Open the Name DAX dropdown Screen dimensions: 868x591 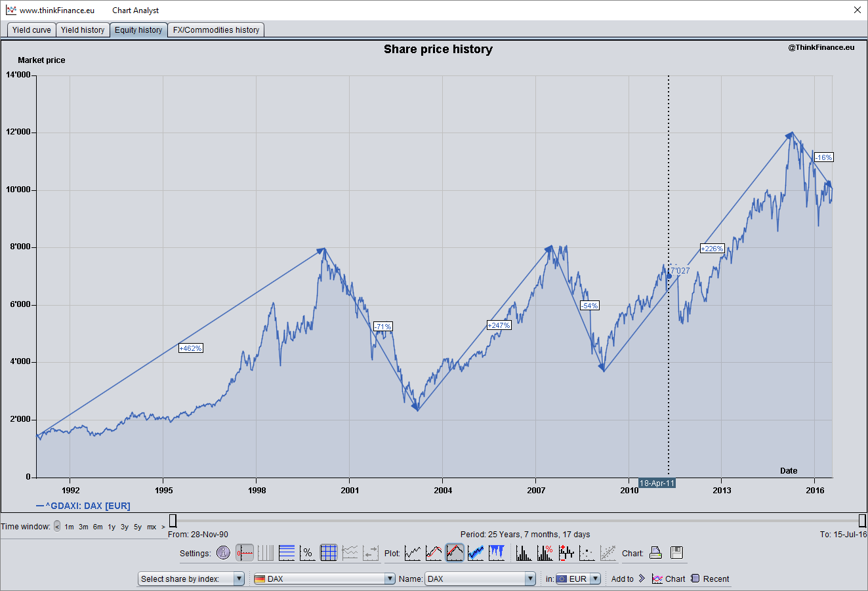pos(481,579)
